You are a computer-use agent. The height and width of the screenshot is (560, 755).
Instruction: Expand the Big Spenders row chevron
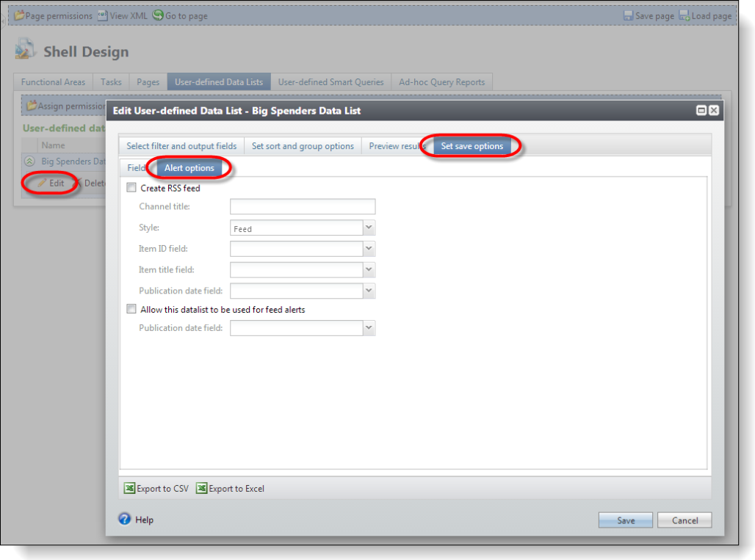click(29, 161)
